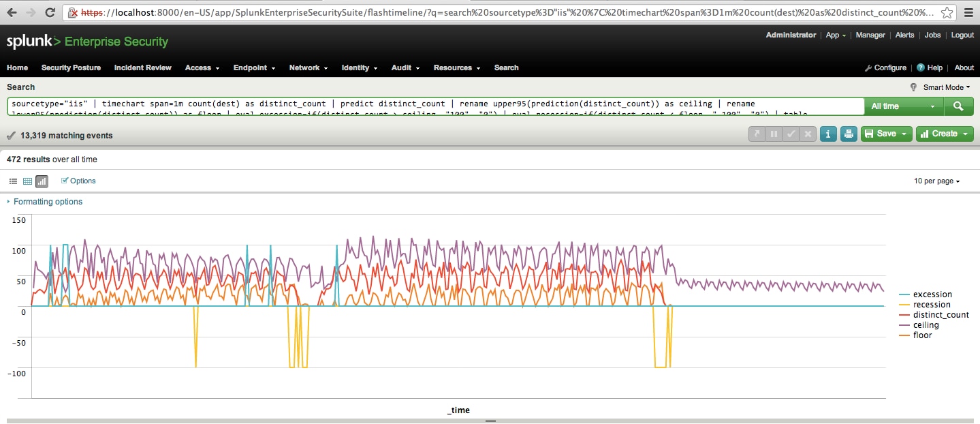Open the Endpoint menu dropdown

click(x=254, y=67)
